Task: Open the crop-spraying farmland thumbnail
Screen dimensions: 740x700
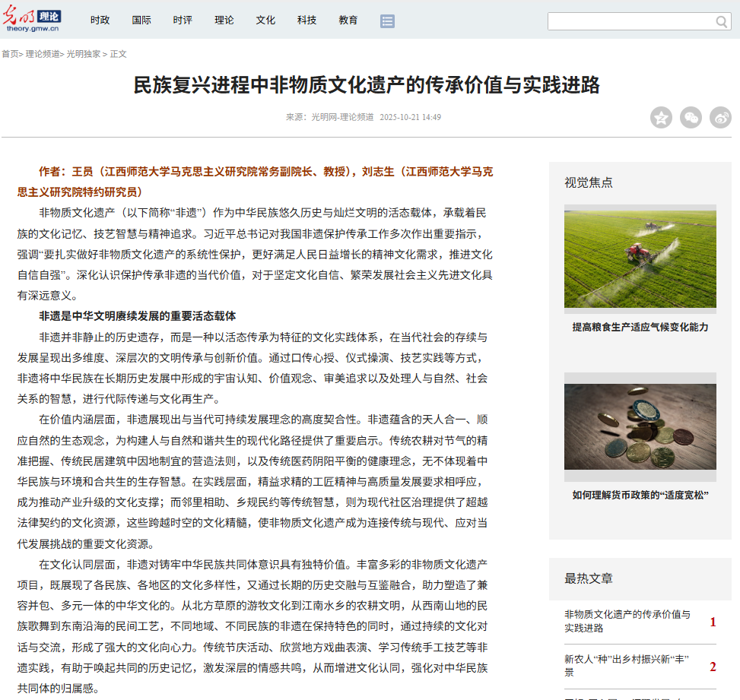Action: click(x=640, y=258)
